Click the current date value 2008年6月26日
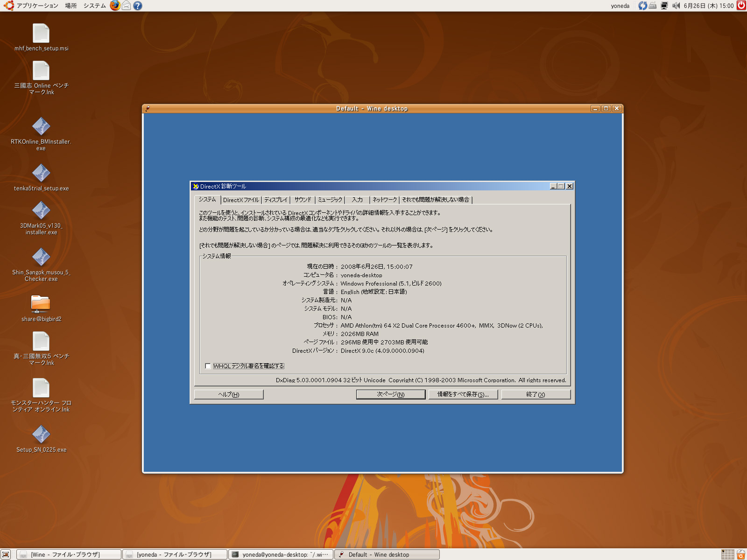Screen dimensions: 747x560 376,267
